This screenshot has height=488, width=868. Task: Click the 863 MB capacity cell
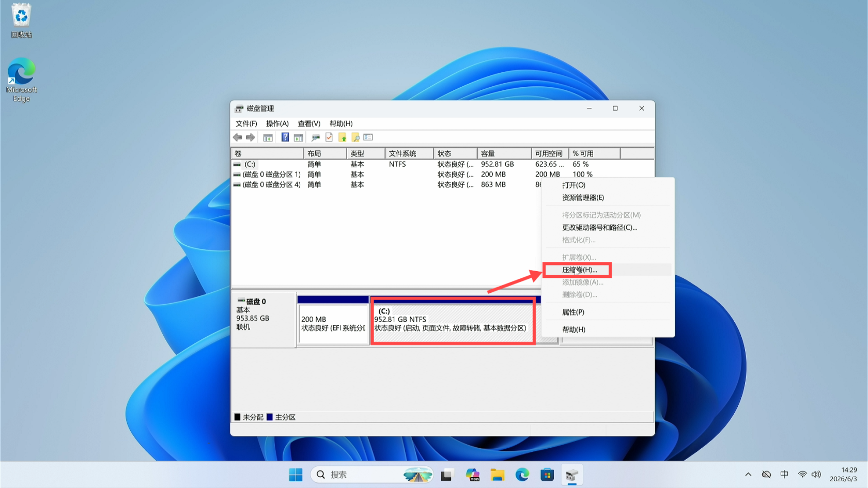[493, 184]
